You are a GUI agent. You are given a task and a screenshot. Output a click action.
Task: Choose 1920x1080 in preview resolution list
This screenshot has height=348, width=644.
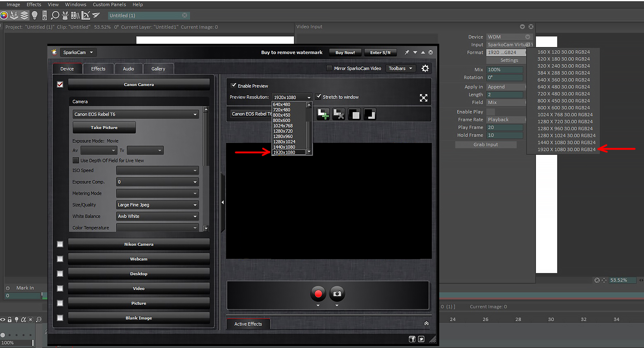pos(289,152)
